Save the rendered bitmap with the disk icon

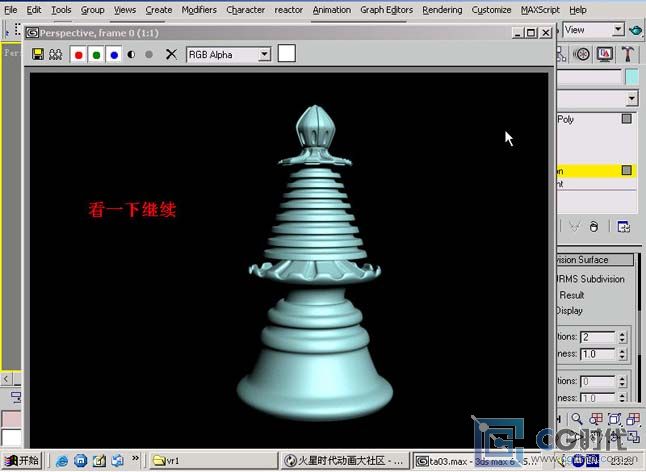38,54
